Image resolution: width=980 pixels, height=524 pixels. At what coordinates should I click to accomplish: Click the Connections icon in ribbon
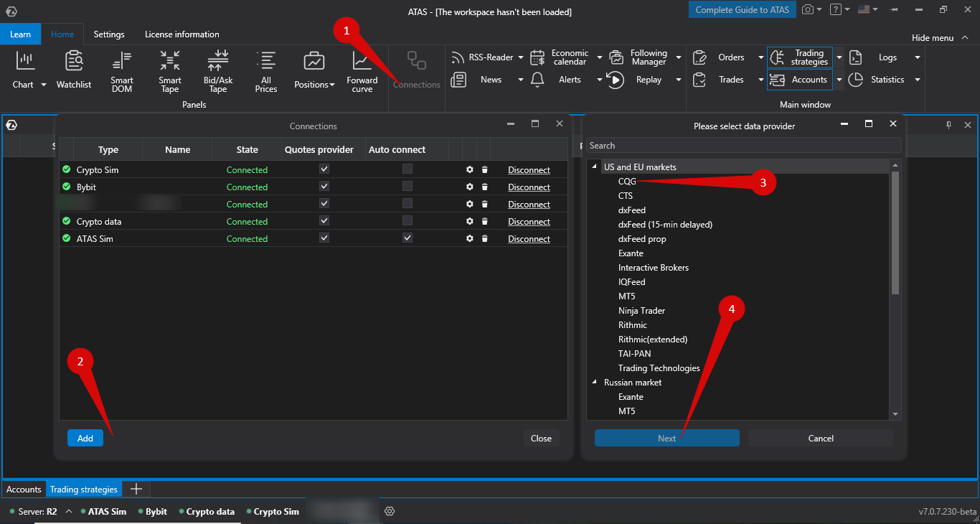click(417, 60)
